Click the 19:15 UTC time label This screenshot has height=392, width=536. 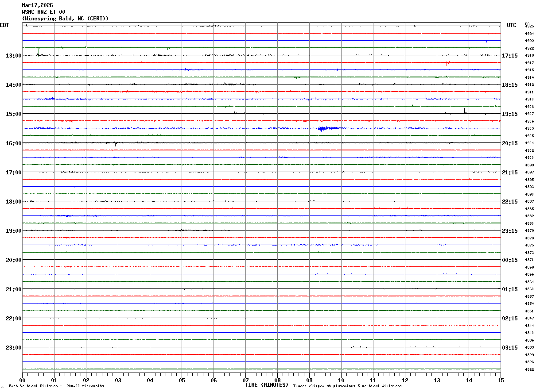(510, 114)
